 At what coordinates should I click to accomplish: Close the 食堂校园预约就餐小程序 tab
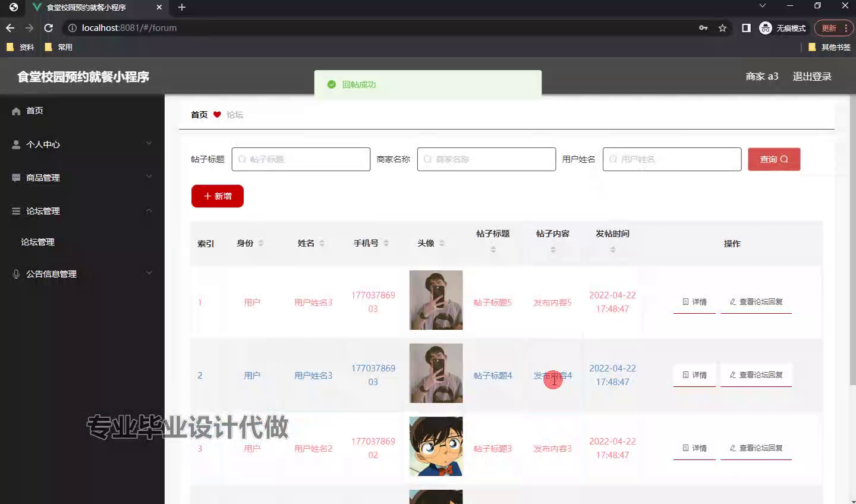pos(159,7)
